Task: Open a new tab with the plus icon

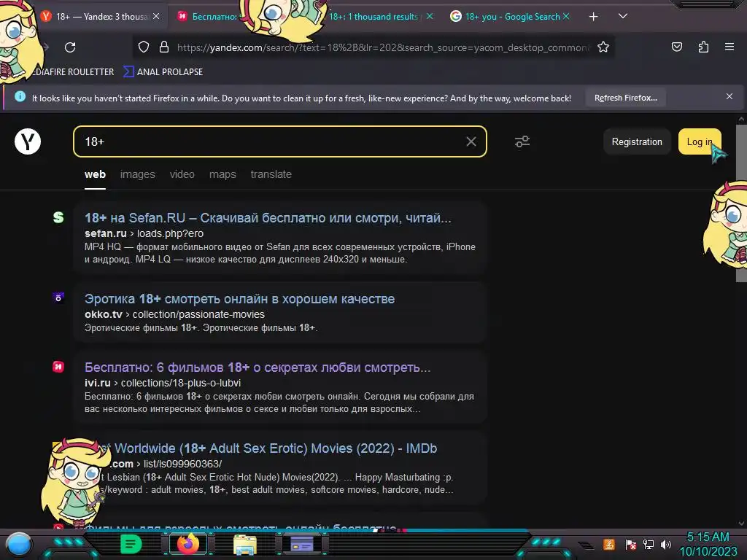Action: pos(593,17)
